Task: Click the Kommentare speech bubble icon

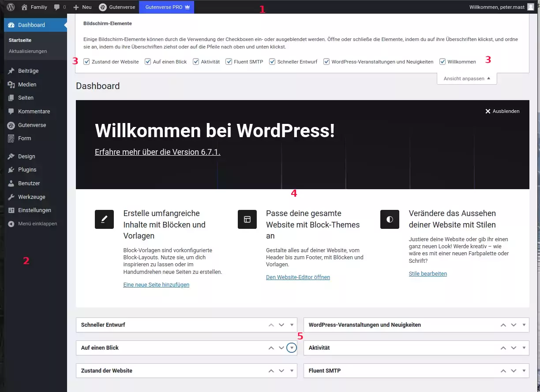Action: pyautogui.click(x=11, y=112)
